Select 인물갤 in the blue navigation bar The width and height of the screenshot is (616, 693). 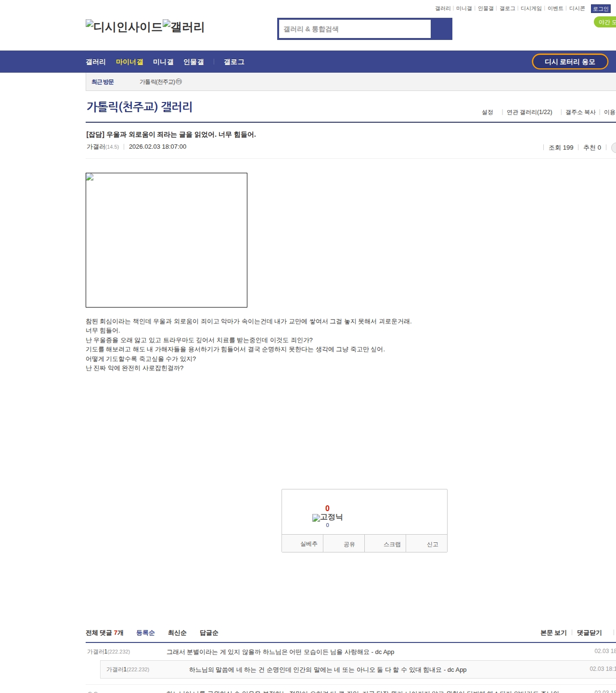click(x=193, y=62)
